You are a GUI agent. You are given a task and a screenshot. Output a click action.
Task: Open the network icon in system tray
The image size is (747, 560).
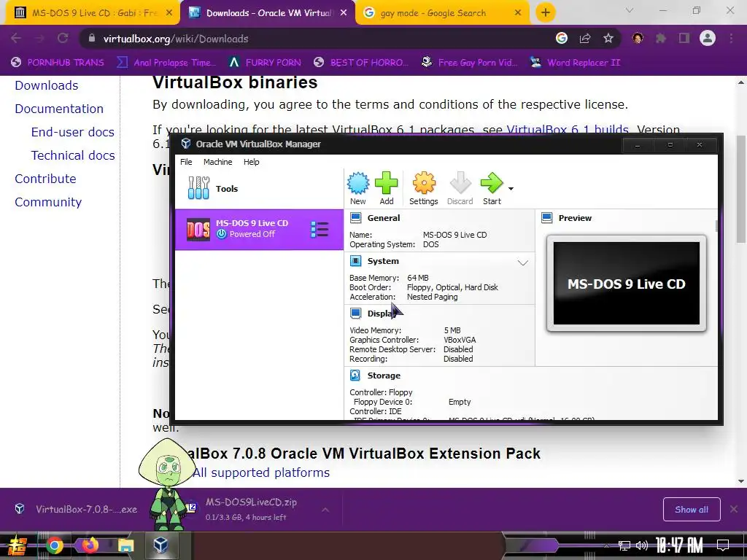coord(624,545)
